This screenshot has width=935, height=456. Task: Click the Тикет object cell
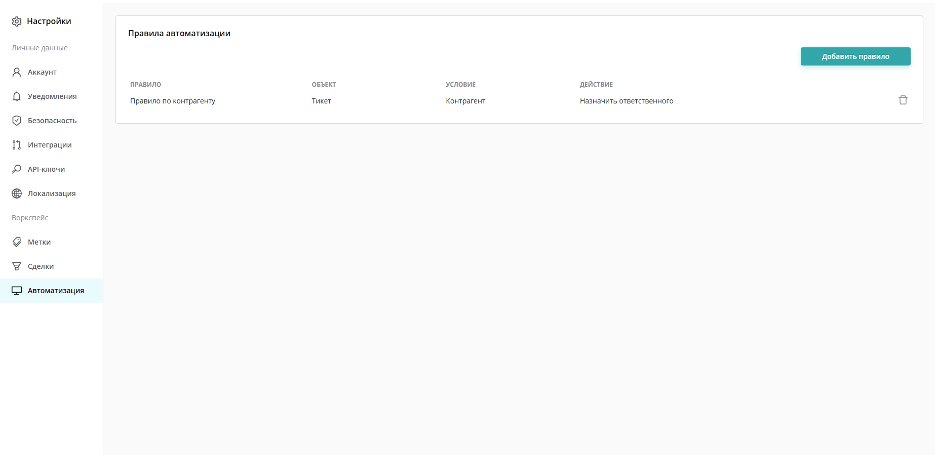click(x=321, y=101)
